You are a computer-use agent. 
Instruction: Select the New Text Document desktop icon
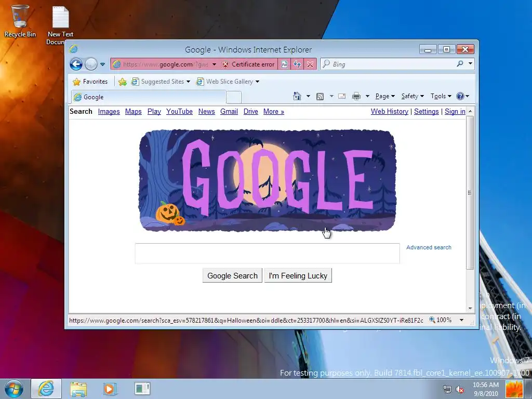tap(60, 25)
